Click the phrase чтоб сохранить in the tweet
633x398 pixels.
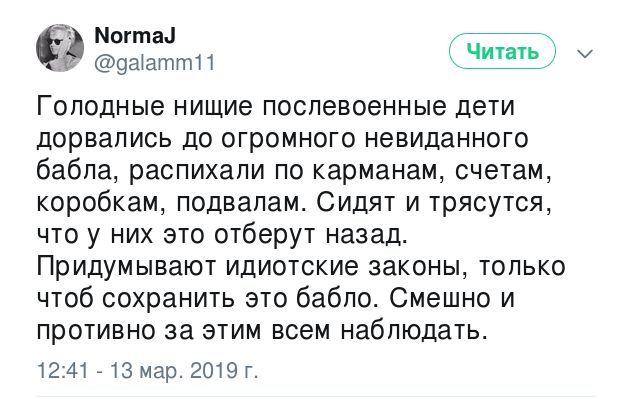[137, 299]
